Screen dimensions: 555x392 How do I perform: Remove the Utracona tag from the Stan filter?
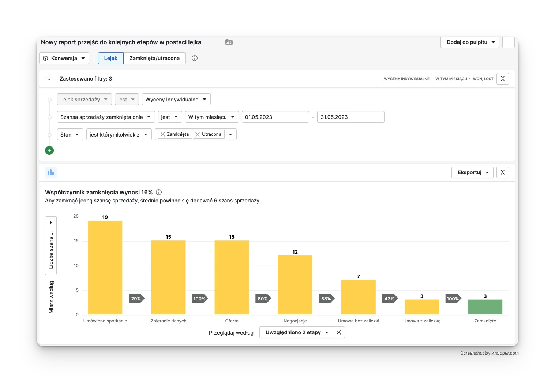pos(198,134)
